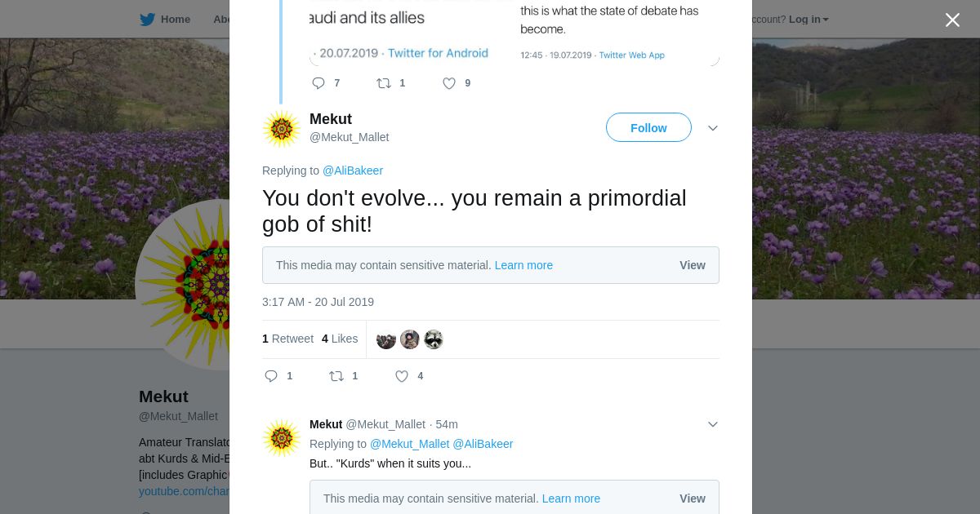Retweet Mekut's main tweet
This screenshot has height=514, width=980.
[336, 376]
